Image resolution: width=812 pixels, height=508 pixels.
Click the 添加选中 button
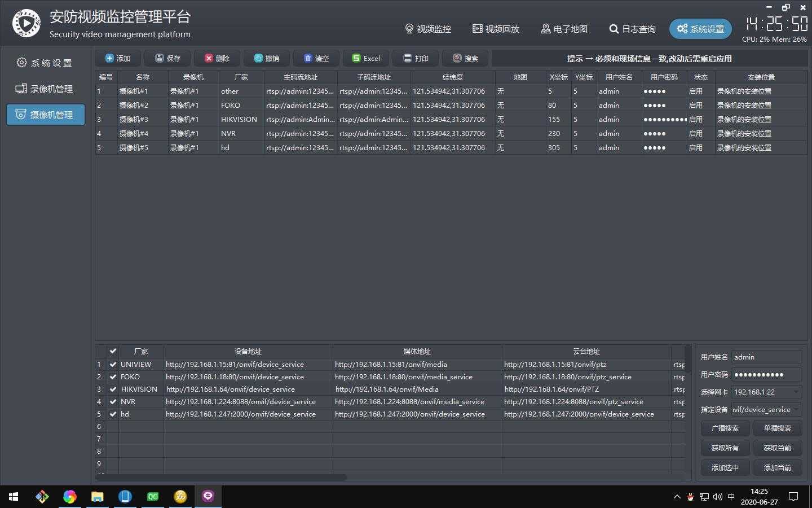click(x=725, y=468)
